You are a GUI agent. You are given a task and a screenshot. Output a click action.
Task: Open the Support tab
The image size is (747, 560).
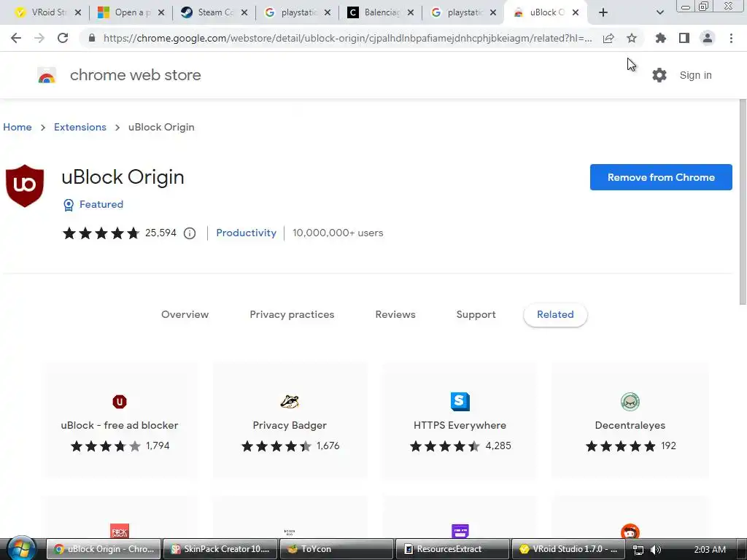(476, 314)
